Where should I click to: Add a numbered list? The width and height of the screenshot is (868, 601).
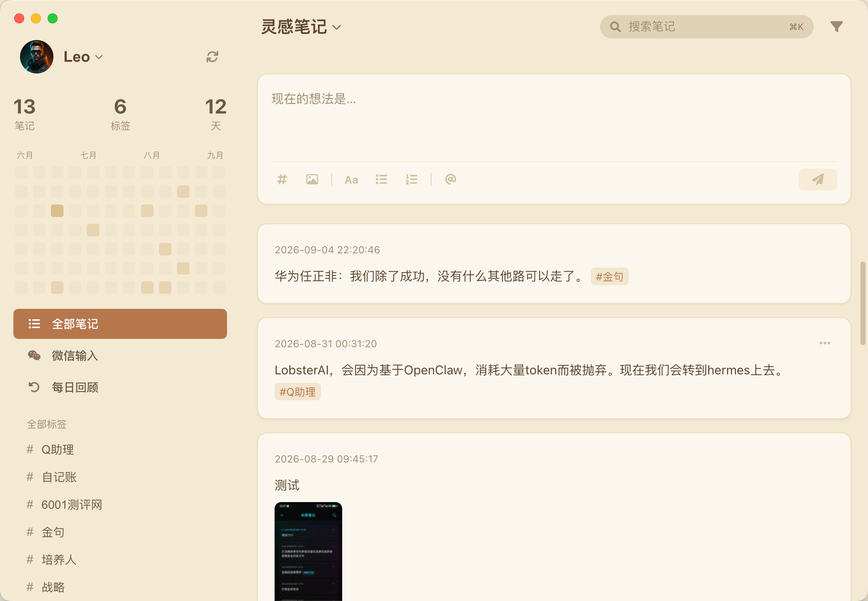[411, 179]
